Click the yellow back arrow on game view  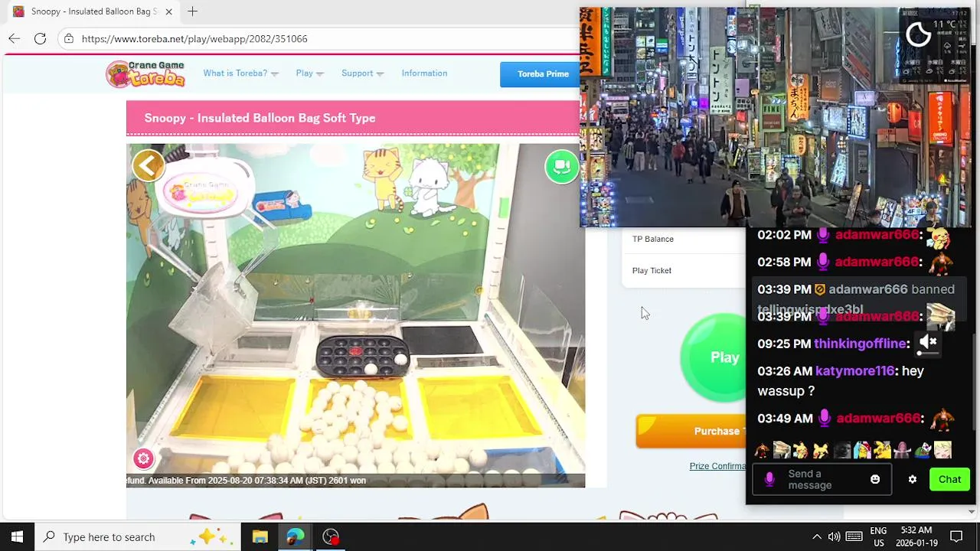pos(149,165)
